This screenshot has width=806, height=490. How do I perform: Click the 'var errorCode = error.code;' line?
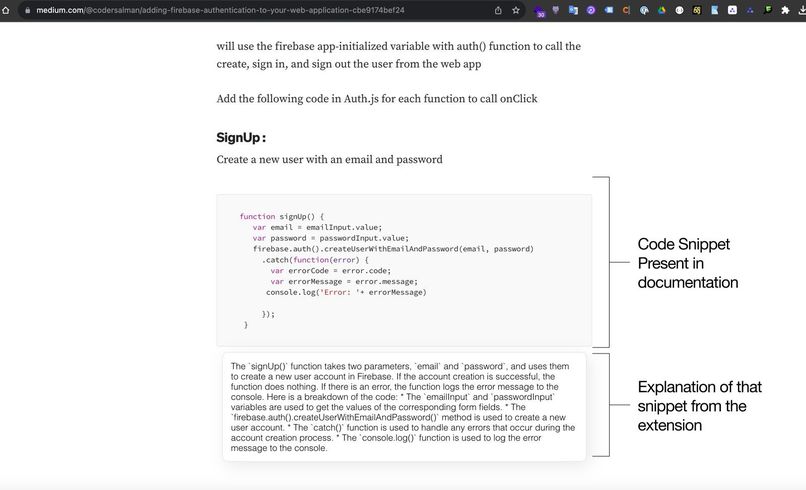(x=331, y=270)
